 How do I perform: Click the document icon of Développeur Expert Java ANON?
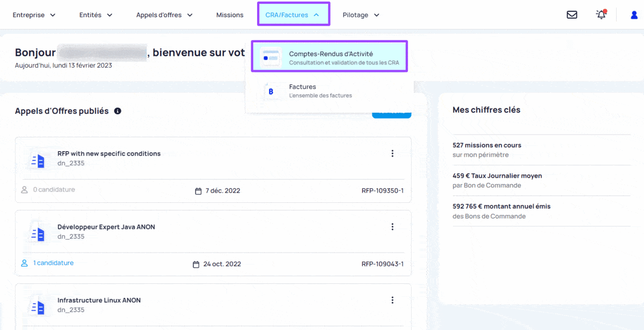pyautogui.click(x=38, y=233)
